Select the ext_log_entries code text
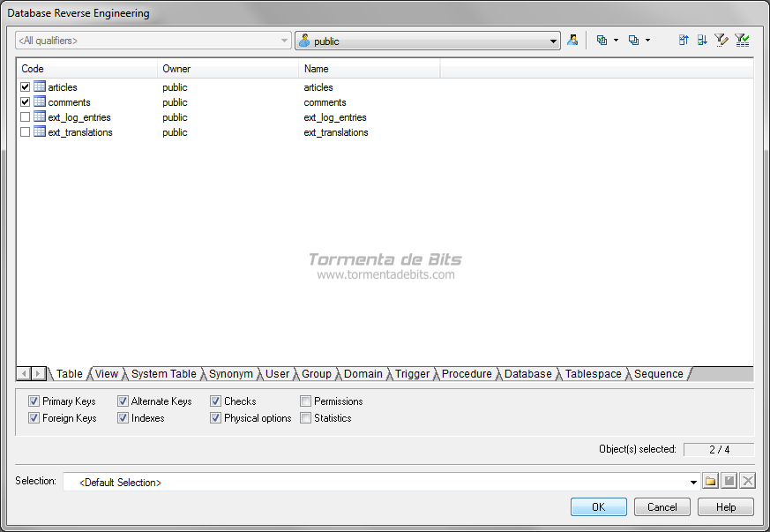Viewport: 770px width, 532px height. [x=79, y=117]
